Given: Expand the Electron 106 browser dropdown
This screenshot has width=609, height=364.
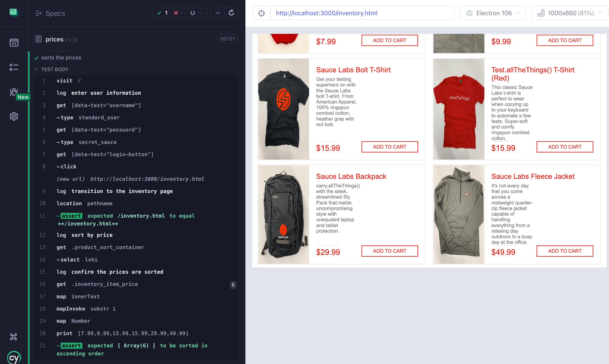Looking at the screenshot, I should tap(519, 13).
